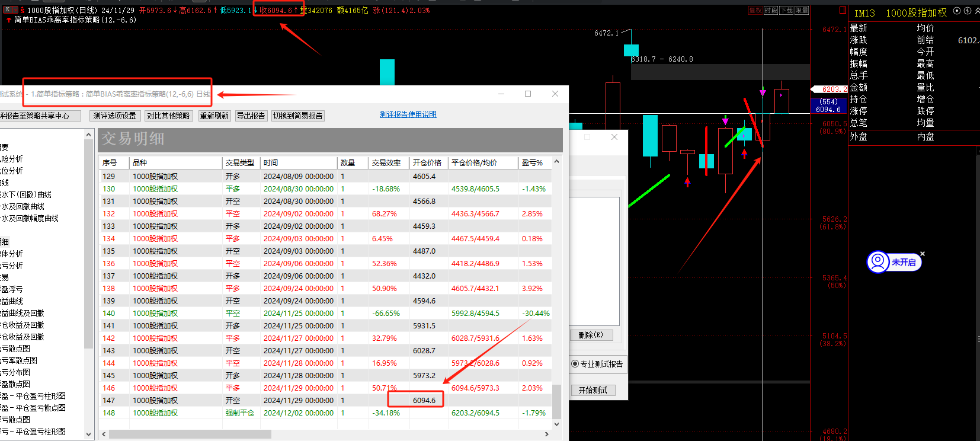Click the 删除(E) button
980x441 pixels.
[x=591, y=335]
